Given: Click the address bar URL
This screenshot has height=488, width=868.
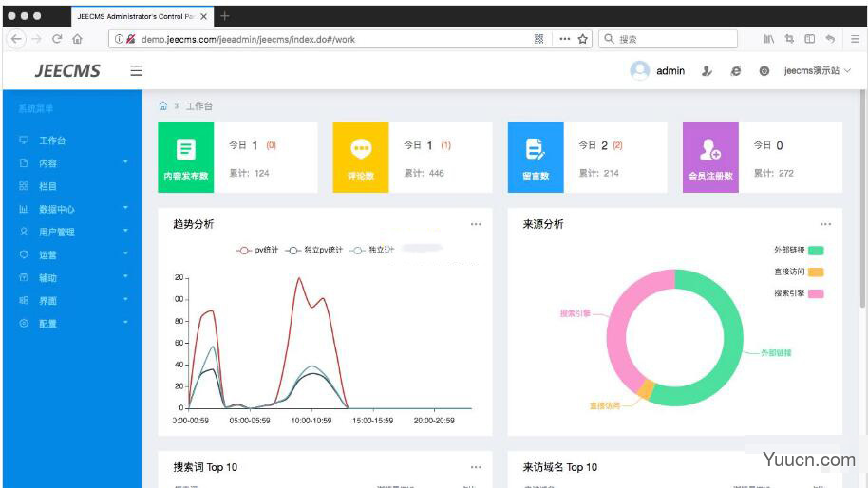Looking at the screenshot, I should pos(248,39).
